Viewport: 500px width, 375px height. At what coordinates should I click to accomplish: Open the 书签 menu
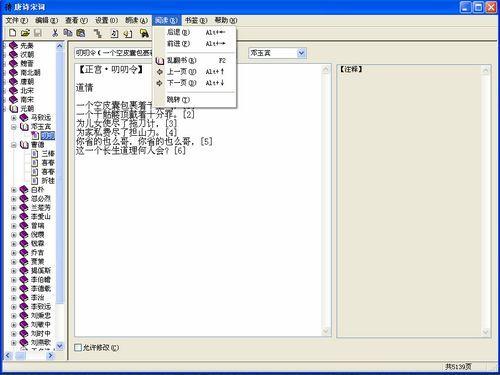(x=196, y=20)
